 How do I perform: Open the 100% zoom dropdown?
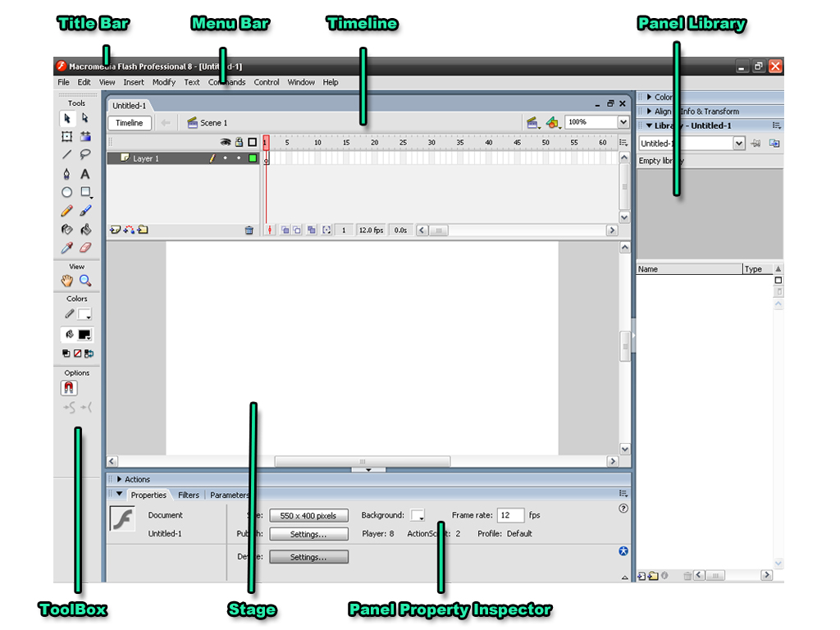tap(623, 122)
